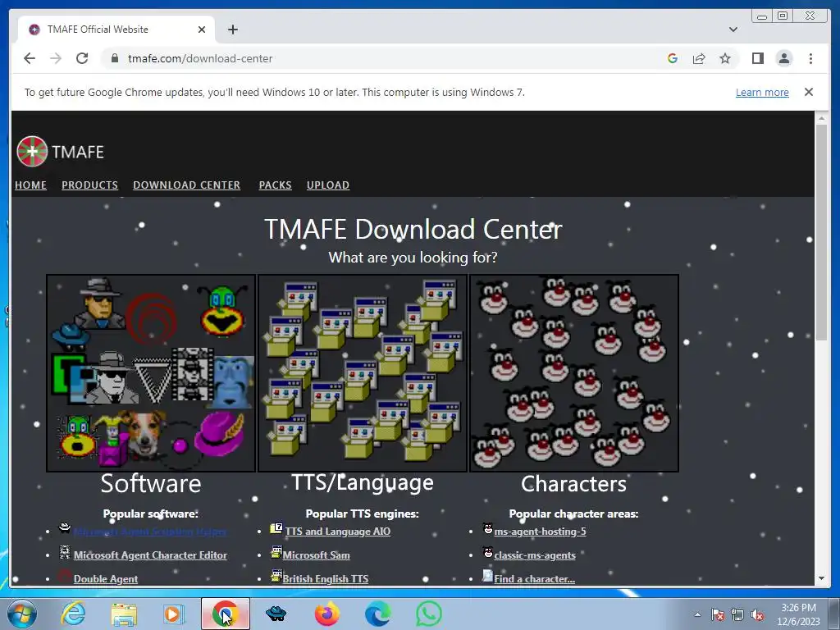Click the TMAFE logo icon
The image size is (840, 630).
click(x=32, y=151)
